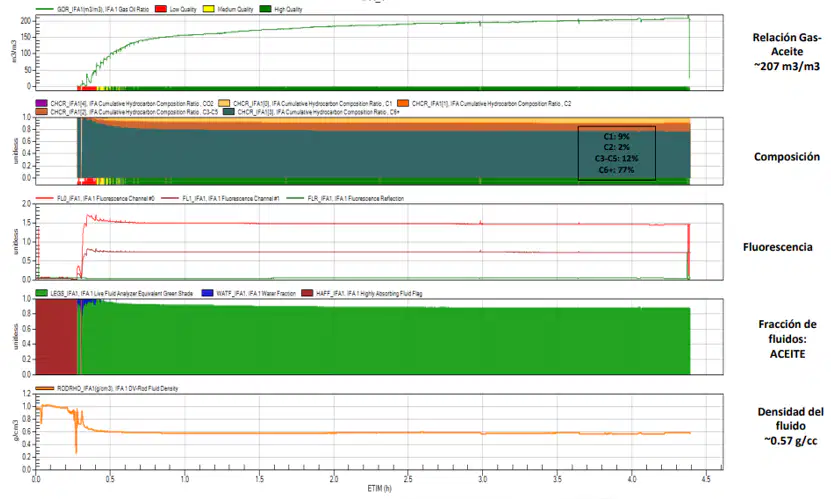The width and height of the screenshot is (831, 499).
Task: Click the High Quality green legend swatch
Action: (266, 9)
